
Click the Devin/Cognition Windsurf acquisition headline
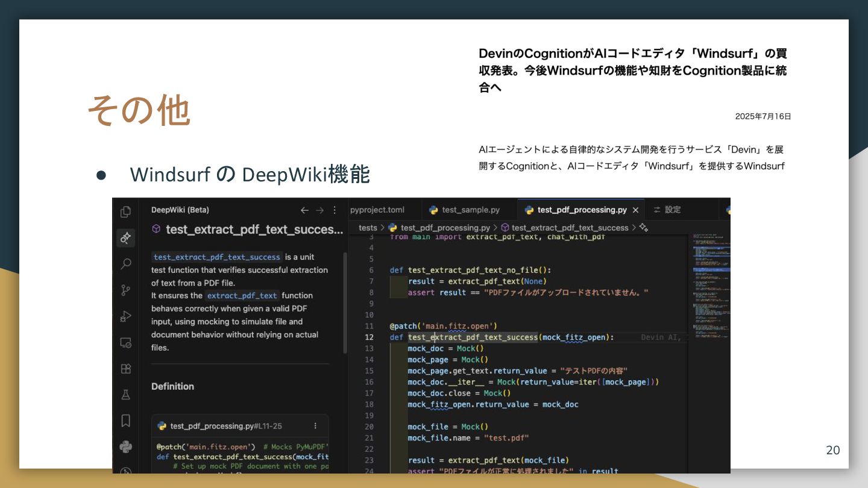click(x=633, y=70)
